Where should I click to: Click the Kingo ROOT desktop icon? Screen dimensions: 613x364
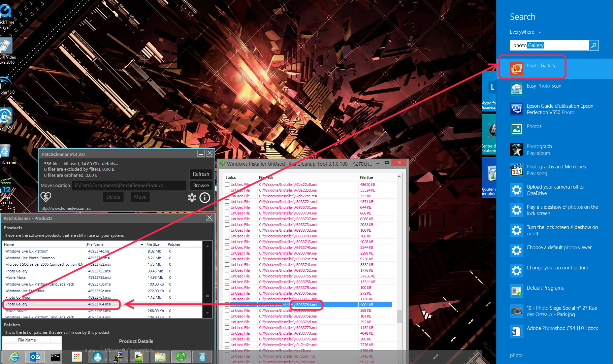pyautogui.click(x=7, y=119)
